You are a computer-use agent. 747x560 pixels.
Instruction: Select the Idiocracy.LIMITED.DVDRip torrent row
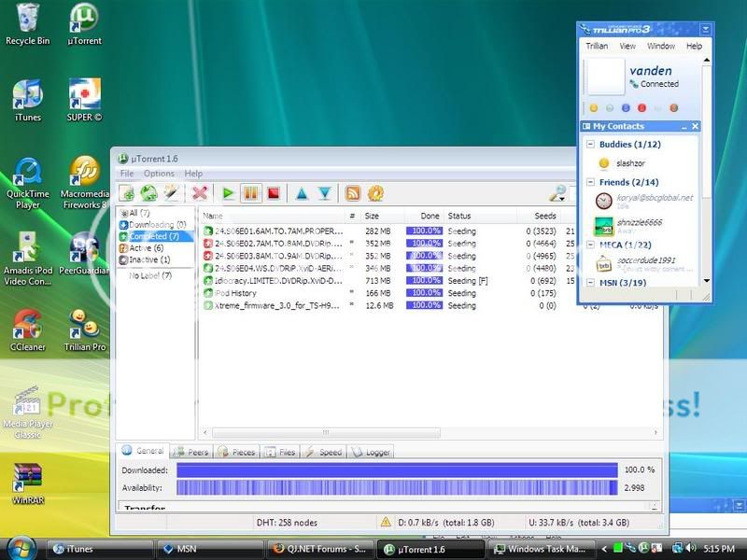click(x=271, y=280)
